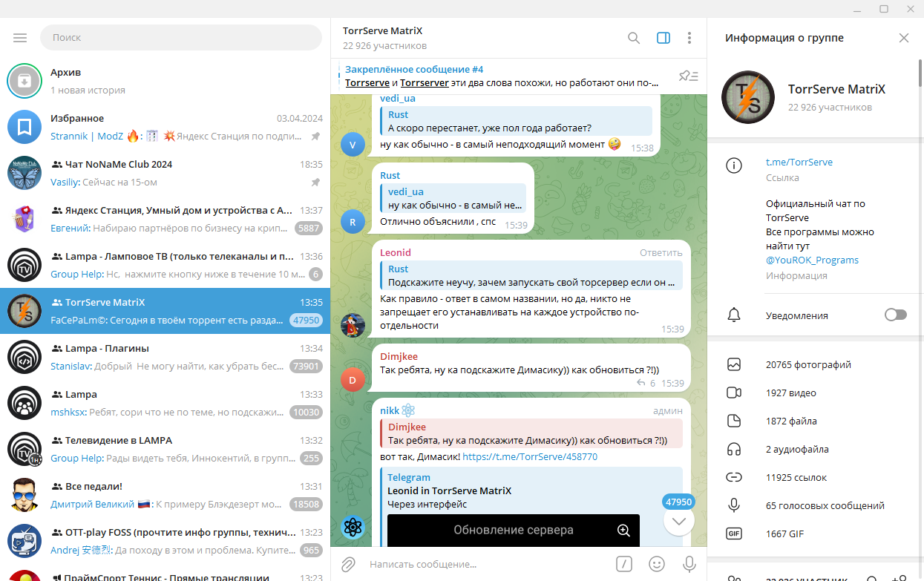The width and height of the screenshot is (924, 581).
Task: Close the group information panel
Action: coord(904,38)
